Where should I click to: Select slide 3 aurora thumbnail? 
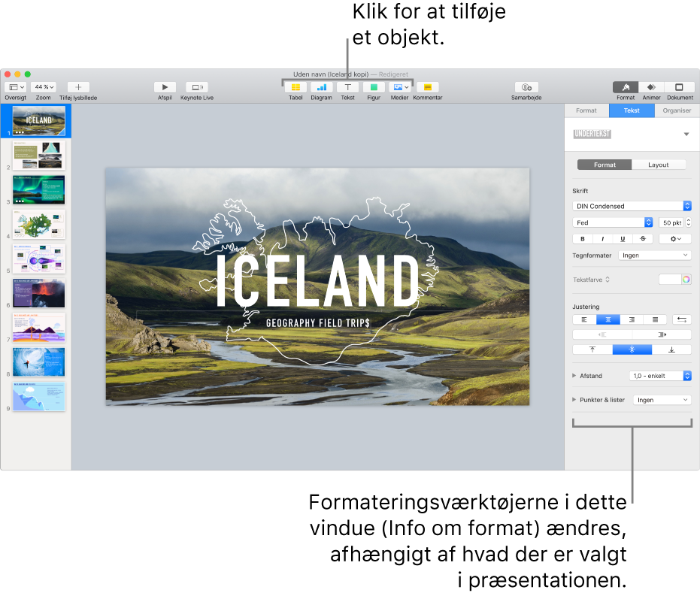coord(39,189)
